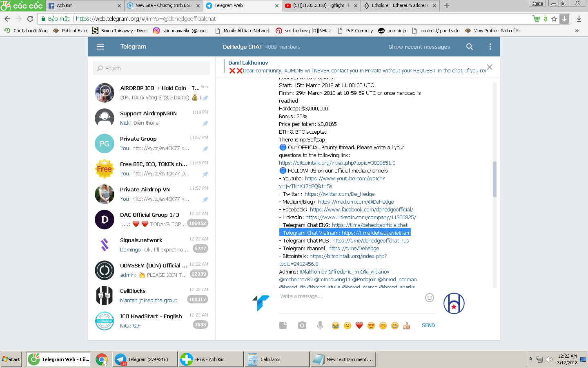Click the message list scrollbar
The height and width of the screenshot is (368, 588).
tap(494, 179)
